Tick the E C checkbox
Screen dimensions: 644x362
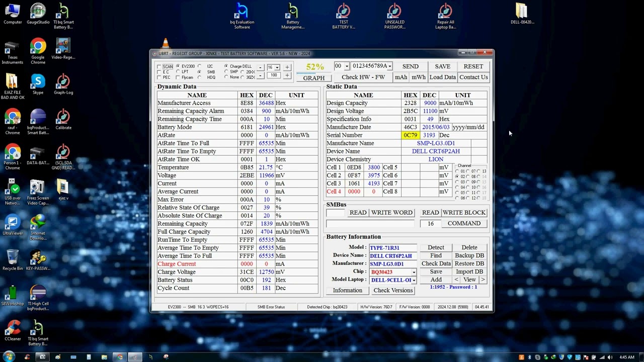(159, 72)
